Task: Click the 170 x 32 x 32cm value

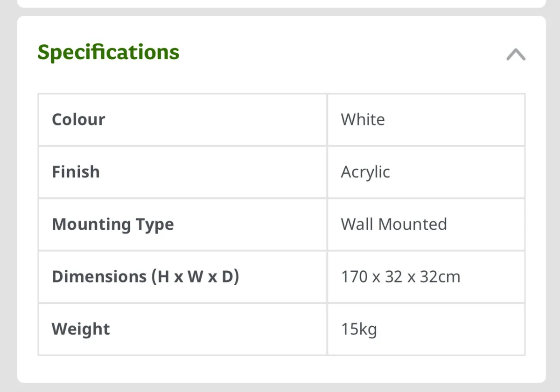Action: [x=400, y=277]
